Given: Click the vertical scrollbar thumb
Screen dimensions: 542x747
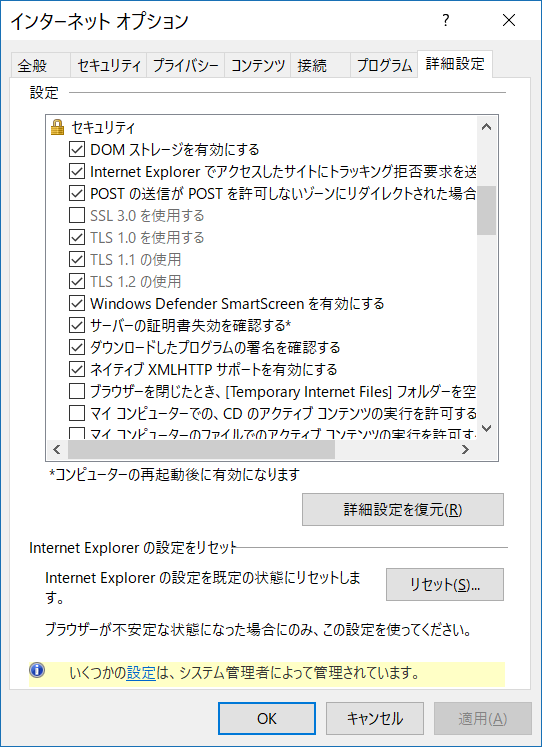Looking at the screenshot, I should (486, 210).
